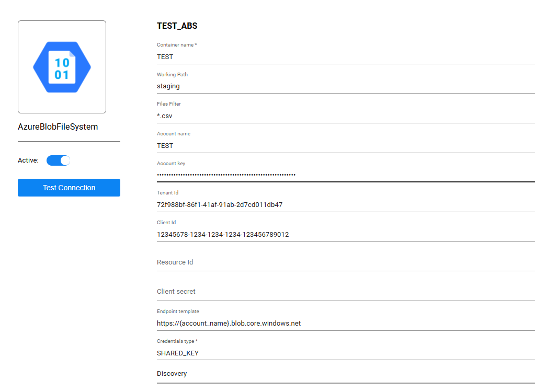Click the Tenant Id value field
Screen dimensions: 535x392
[x=345, y=204]
